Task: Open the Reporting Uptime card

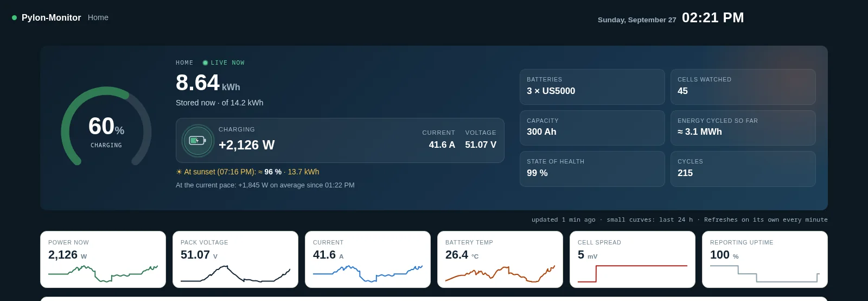Action: coord(765,259)
